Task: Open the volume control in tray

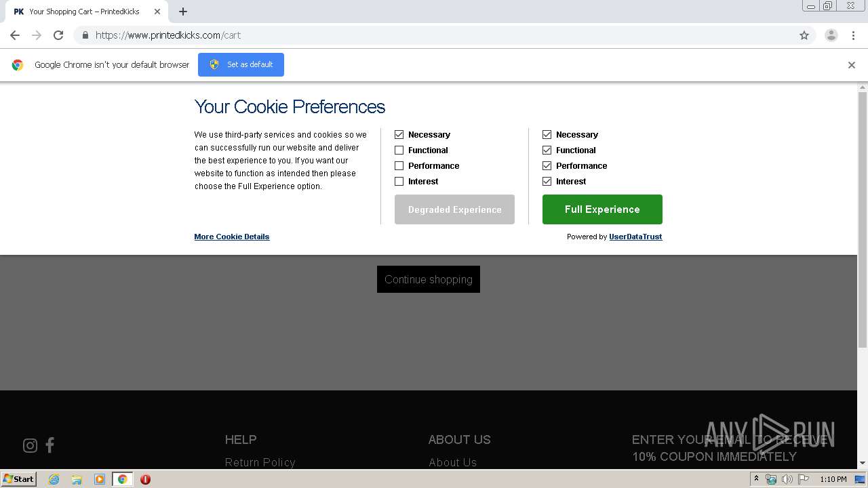Action: (x=787, y=479)
